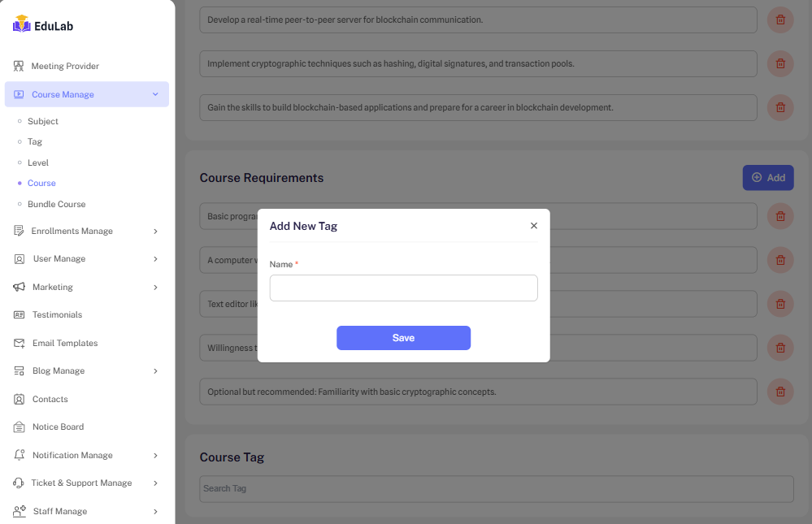Select the Subject submenu item

coord(43,121)
